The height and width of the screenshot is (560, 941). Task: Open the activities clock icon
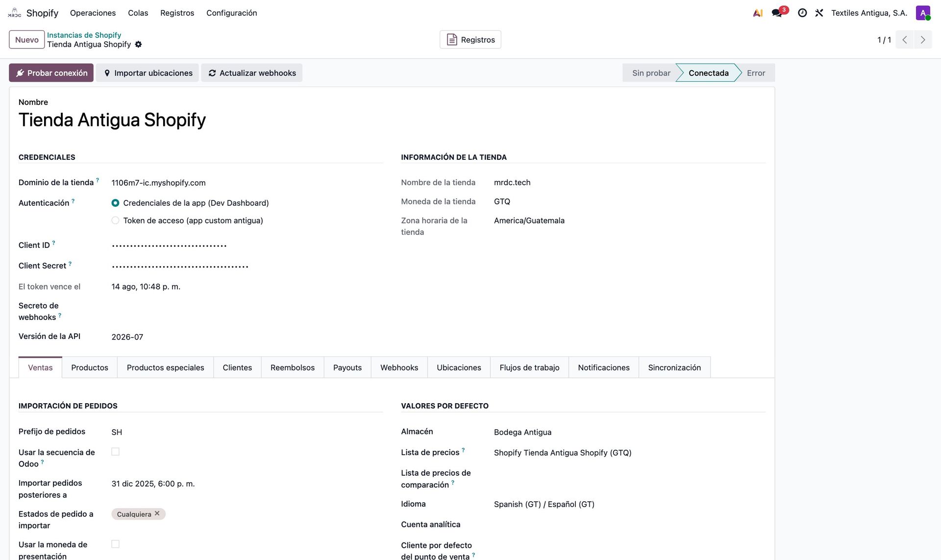tap(802, 13)
